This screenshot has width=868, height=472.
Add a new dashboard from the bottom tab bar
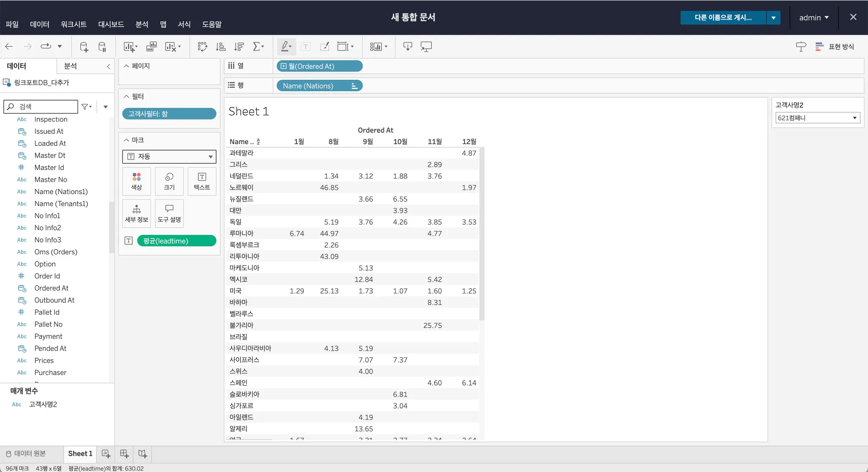pos(124,454)
